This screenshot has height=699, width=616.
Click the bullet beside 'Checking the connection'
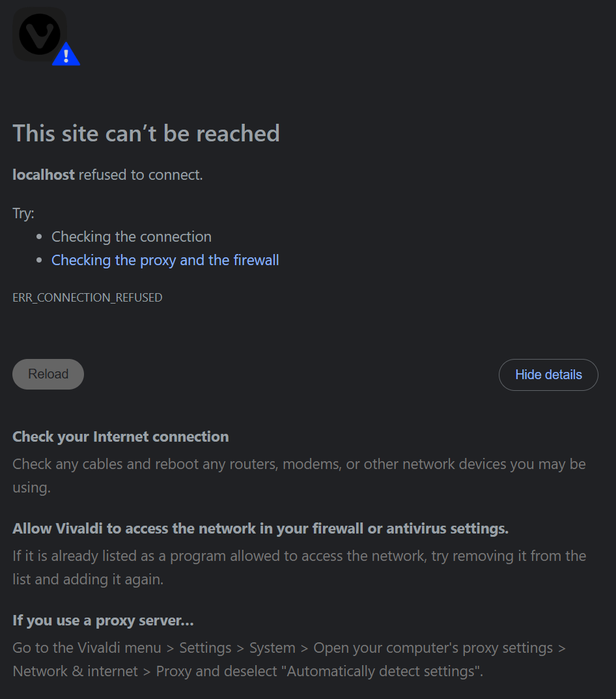point(40,236)
